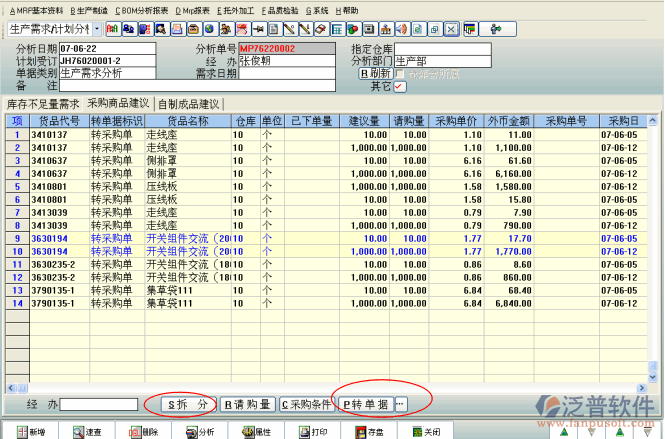Click the C 采购条件 button
The image size is (665, 439).
tap(306, 404)
